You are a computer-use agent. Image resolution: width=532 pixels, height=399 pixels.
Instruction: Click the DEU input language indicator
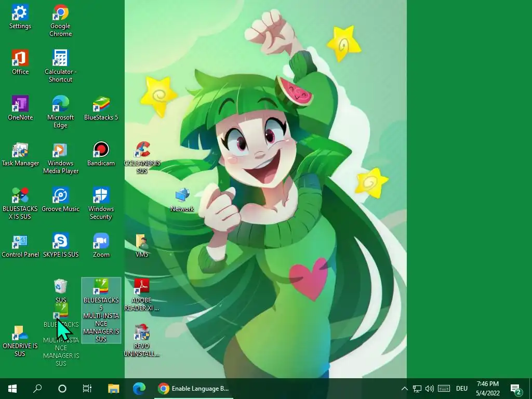(462, 389)
